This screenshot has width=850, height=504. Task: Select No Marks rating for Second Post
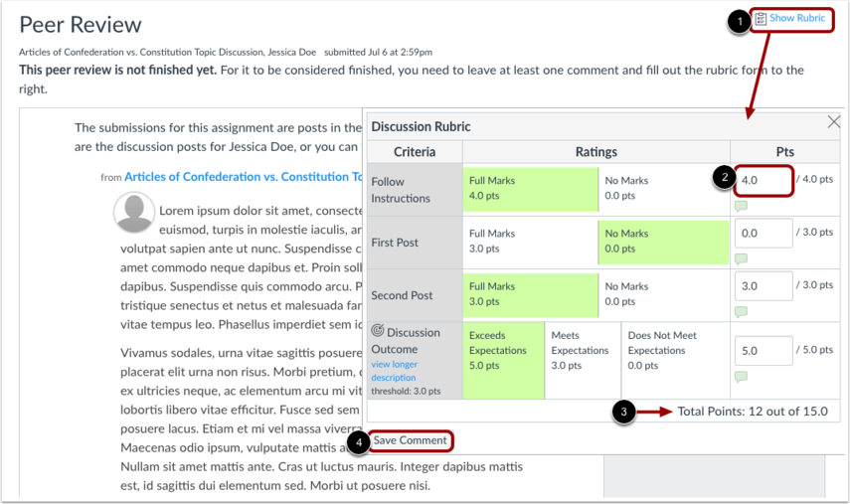(x=664, y=295)
